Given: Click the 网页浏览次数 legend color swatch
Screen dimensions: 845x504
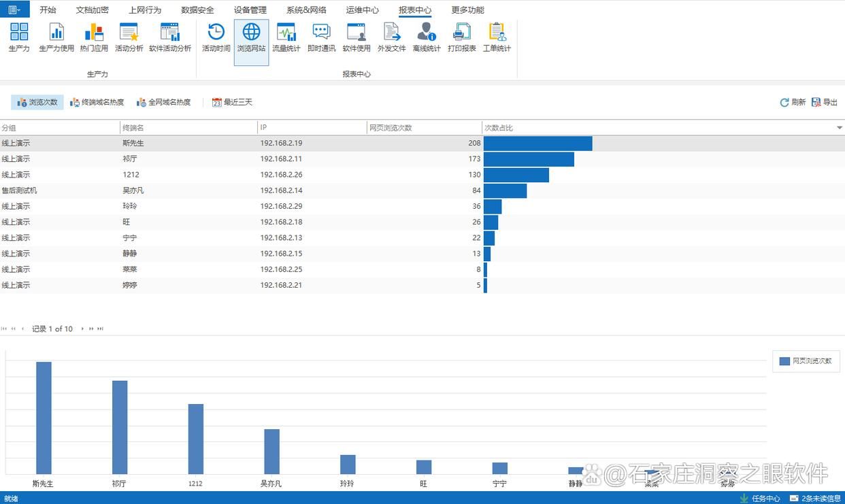Looking at the screenshot, I should [x=785, y=361].
